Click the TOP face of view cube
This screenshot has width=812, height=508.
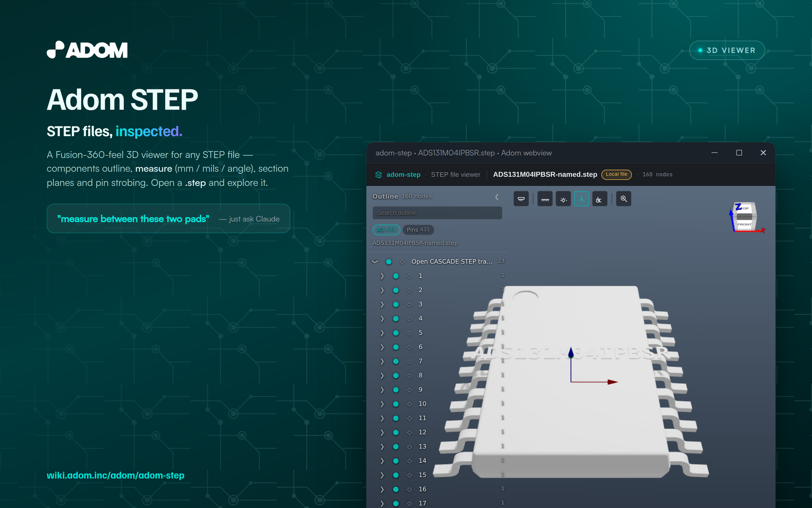click(x=745, y=208)
